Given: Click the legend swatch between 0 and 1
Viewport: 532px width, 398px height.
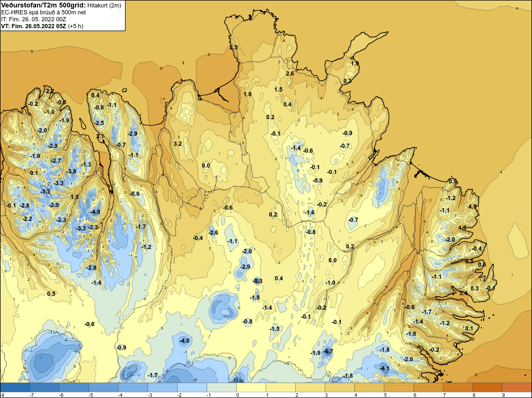Looking at the screenshot, I should [251, 387].
